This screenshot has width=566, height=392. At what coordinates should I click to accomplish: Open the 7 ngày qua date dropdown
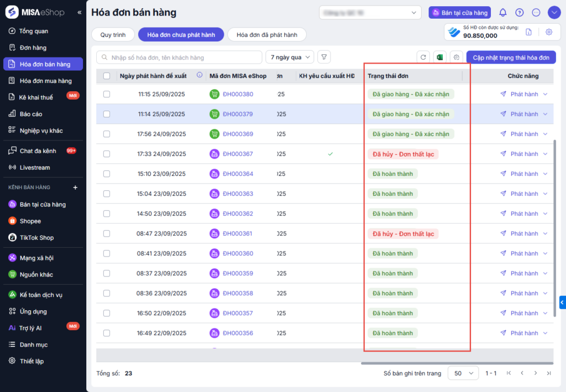290,57
